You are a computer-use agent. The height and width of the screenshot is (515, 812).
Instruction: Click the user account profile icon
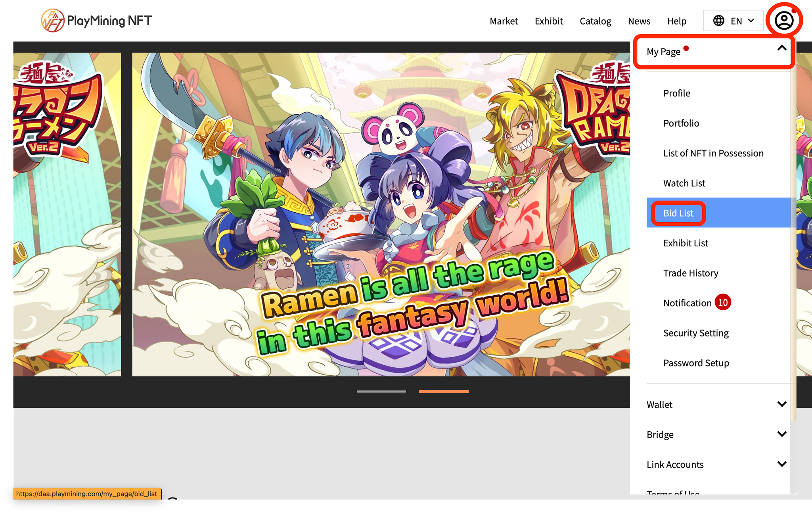click(784, 20)
